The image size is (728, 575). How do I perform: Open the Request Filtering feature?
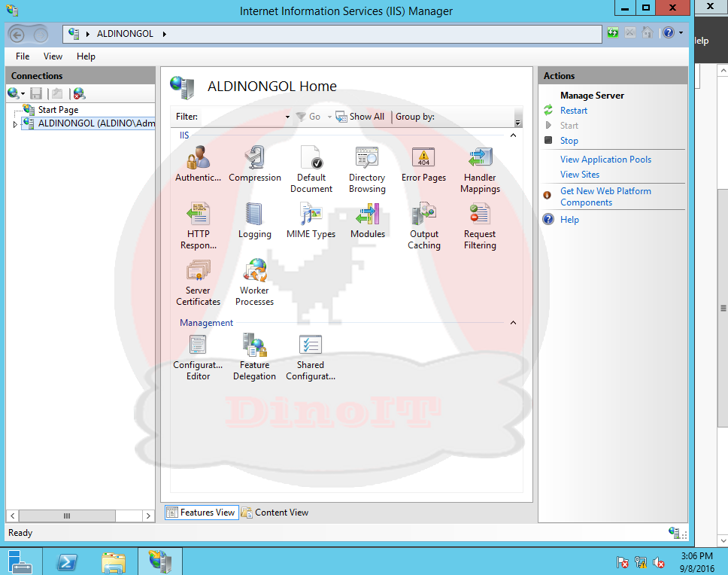pyautogui.click(x=480, y=227)
